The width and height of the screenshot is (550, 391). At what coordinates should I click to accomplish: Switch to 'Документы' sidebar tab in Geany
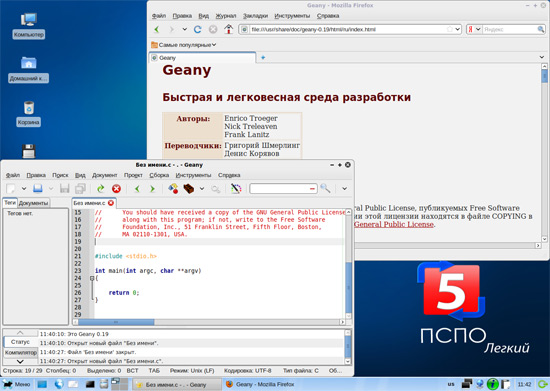33,203
